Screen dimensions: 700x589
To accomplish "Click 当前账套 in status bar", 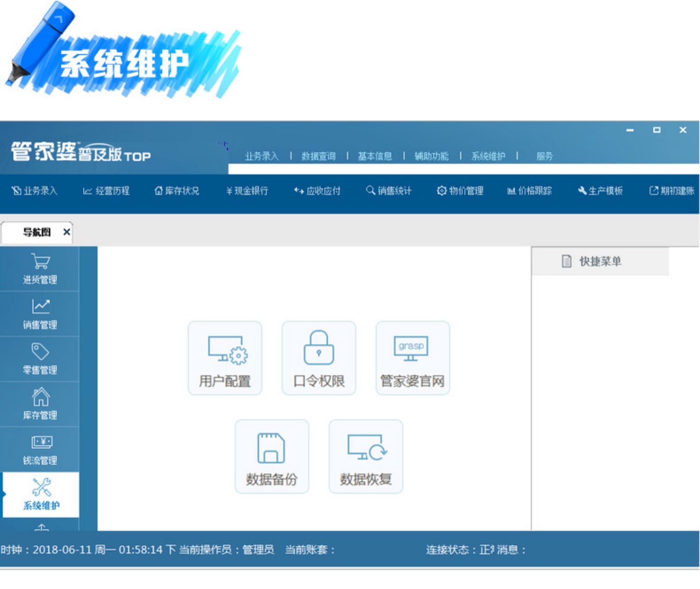I will (x=310, y=549).
